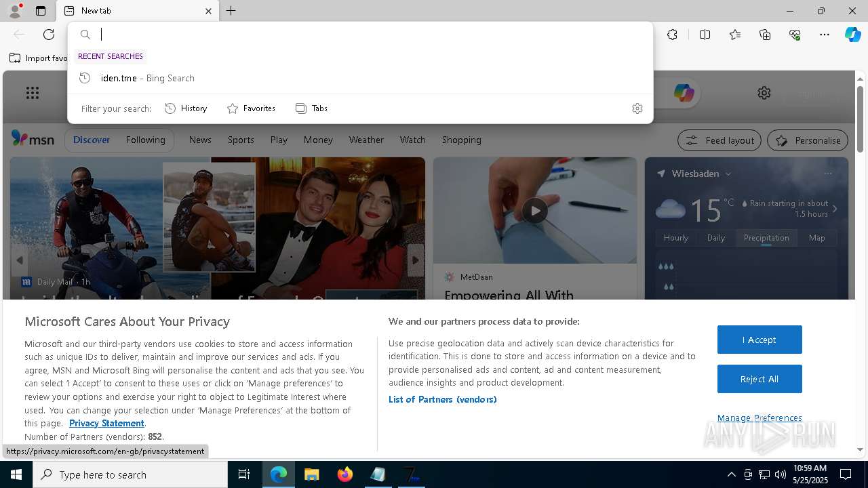Viewport: 868px width, 488px height.
Task: Open the Collections toolbar icon
Action: (x=765, y=35)
